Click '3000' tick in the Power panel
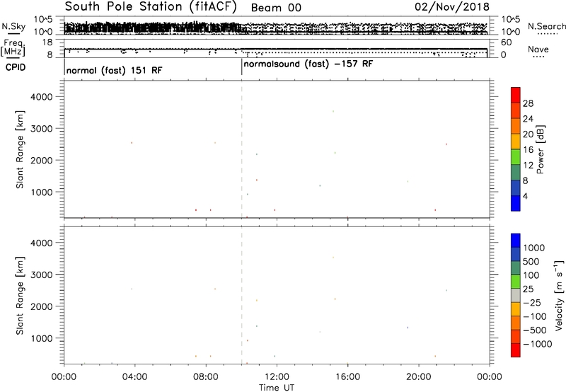Viewport: 566px width, 392px height. [42, 129]
